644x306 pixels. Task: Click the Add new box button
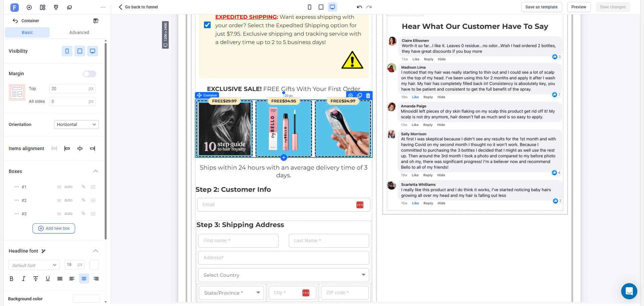(54, 228)
